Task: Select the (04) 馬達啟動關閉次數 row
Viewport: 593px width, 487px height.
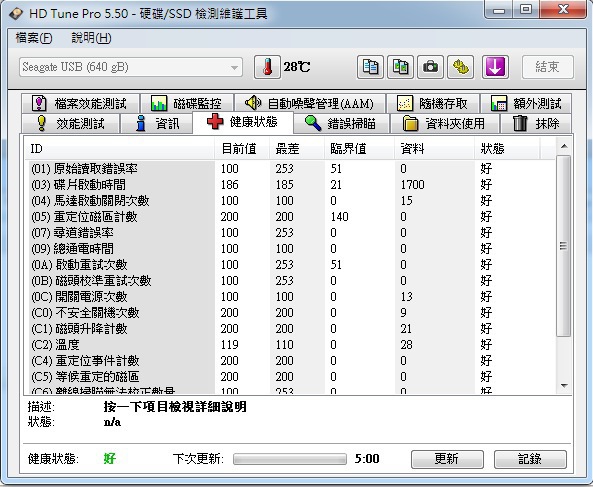Action: pyautogui.click(x=291, y=200)
